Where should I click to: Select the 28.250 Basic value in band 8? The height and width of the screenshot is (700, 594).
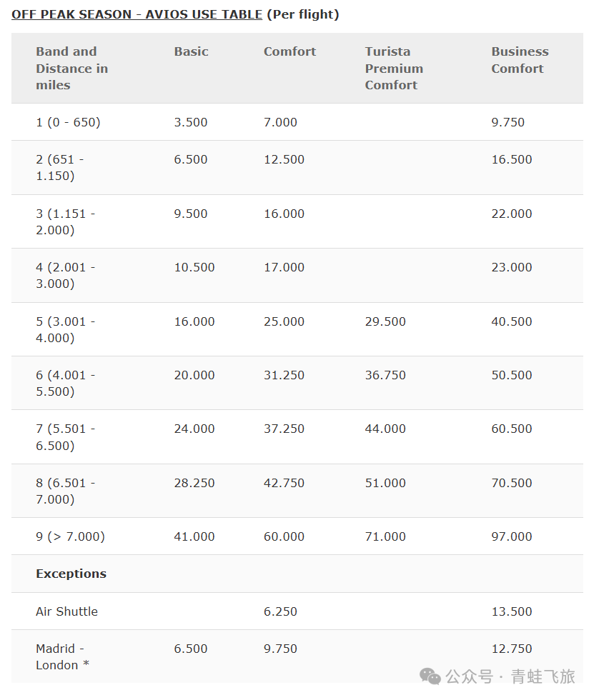point(194,483)
